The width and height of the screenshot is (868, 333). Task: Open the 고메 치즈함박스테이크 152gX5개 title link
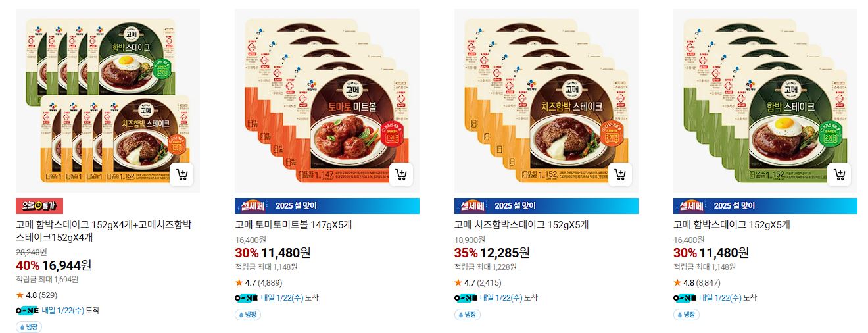[x=521, y=224]
